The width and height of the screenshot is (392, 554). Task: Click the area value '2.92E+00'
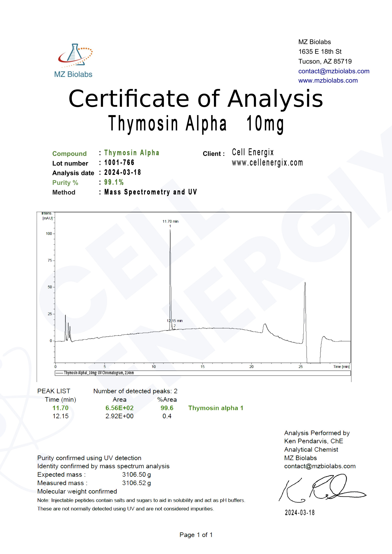click(119, 416)
